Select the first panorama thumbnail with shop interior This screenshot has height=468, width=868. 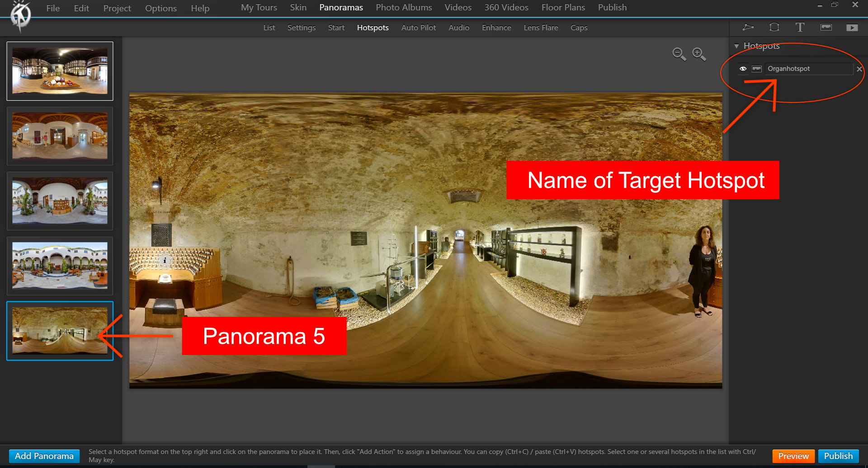(60, 71)
